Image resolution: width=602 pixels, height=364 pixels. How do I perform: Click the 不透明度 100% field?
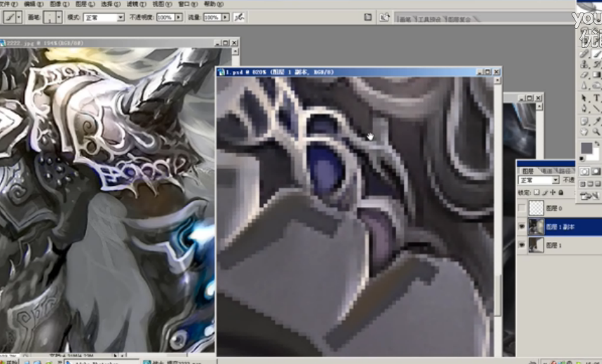[x=166, y=18]
